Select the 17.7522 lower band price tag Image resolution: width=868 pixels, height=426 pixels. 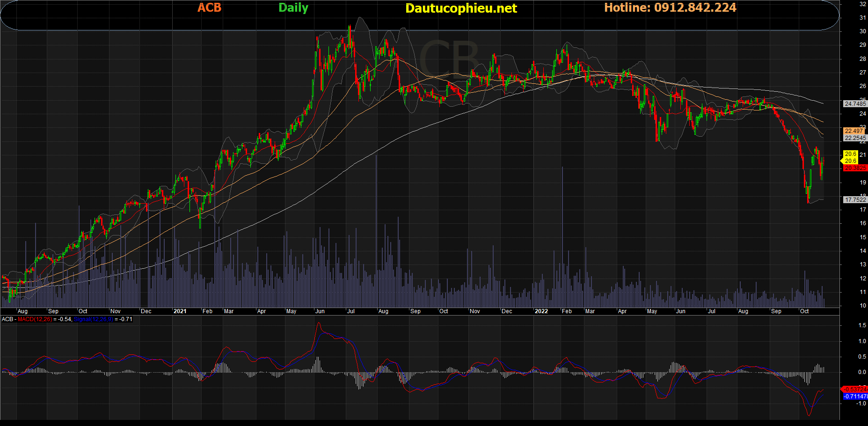click(855, 200)
